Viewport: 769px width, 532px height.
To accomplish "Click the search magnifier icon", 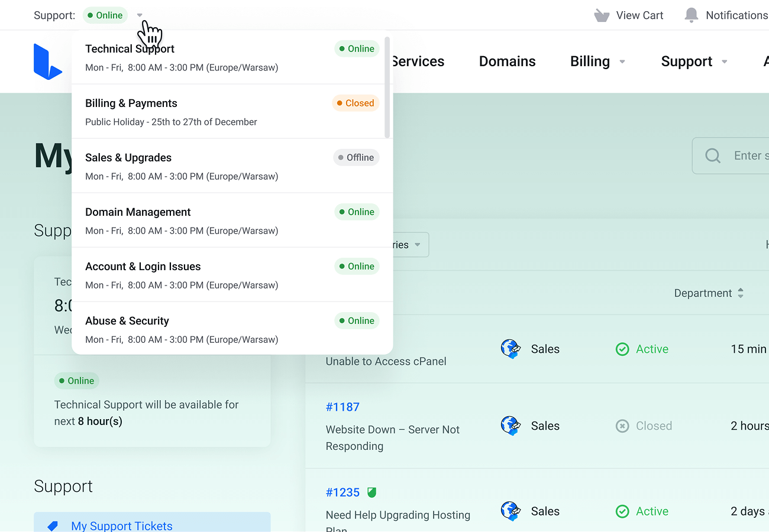I will pos(713,155).
